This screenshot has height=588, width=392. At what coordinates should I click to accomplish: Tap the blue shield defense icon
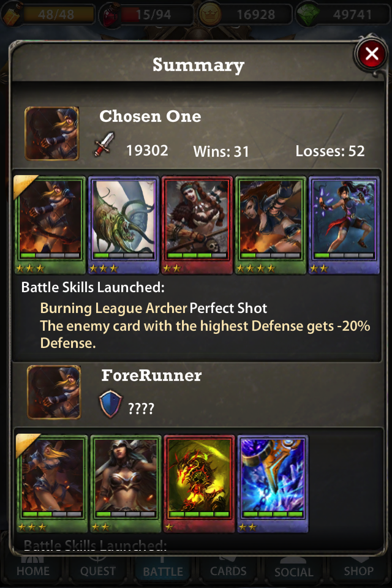tap(111, 404)
